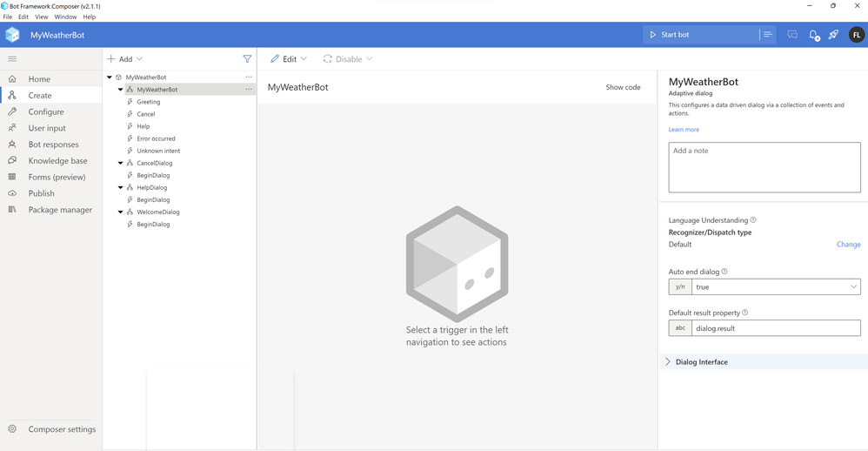This screenshot has width=868, height=451.
Task: Click the Composer logo cube icon
Action: click(12, 35)
